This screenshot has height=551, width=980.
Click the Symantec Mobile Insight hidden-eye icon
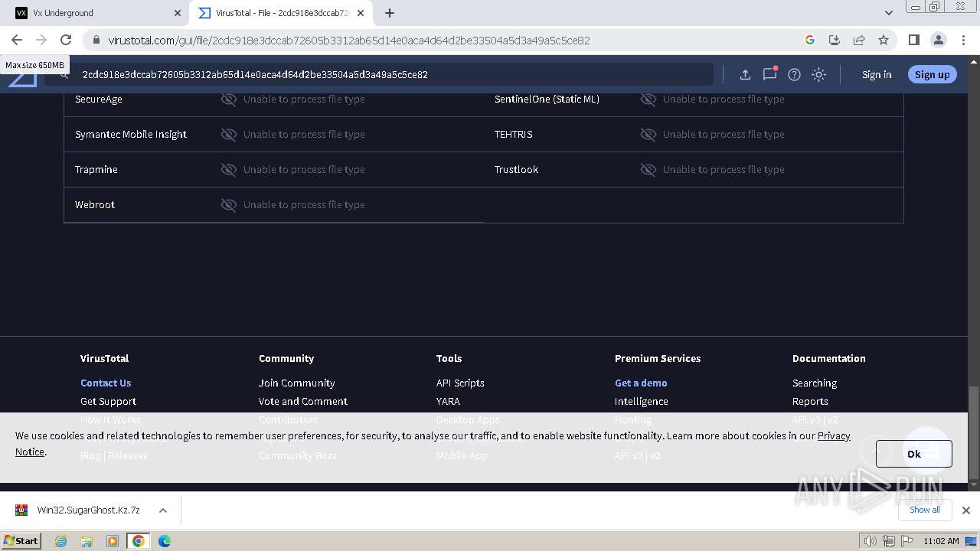click(x=228, y=134)
